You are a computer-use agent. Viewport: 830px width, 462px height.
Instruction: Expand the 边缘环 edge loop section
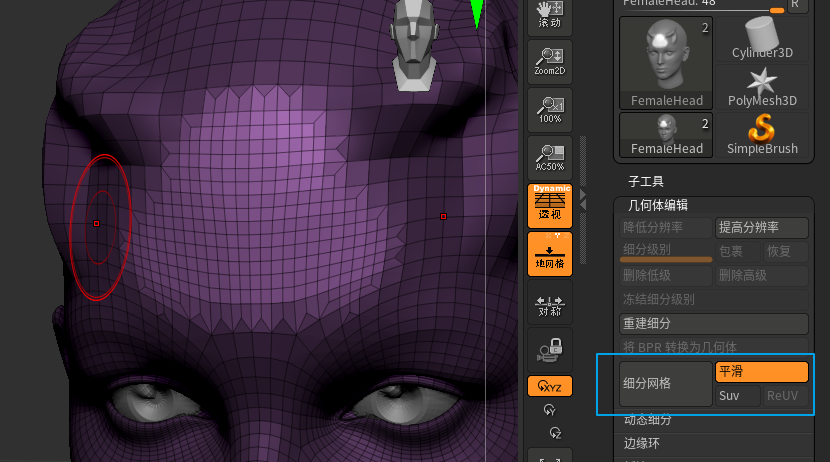coord(642,443)
